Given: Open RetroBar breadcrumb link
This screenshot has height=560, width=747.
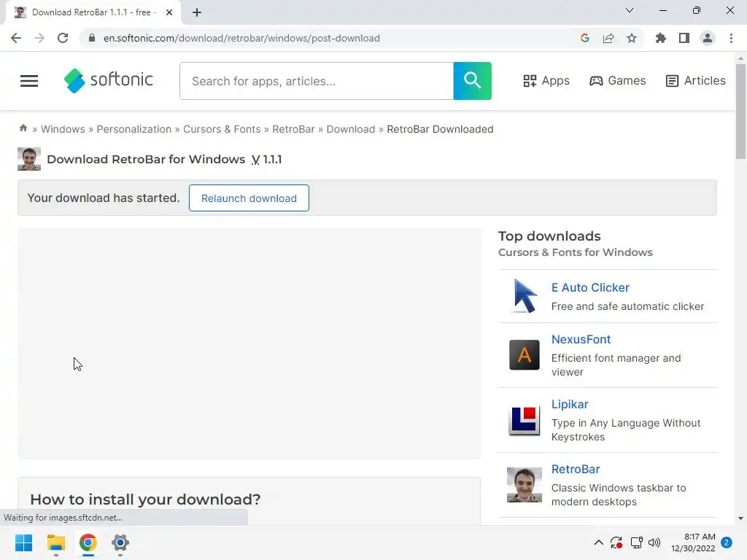Looking at the screenshot, I should [x=293, y=129].
